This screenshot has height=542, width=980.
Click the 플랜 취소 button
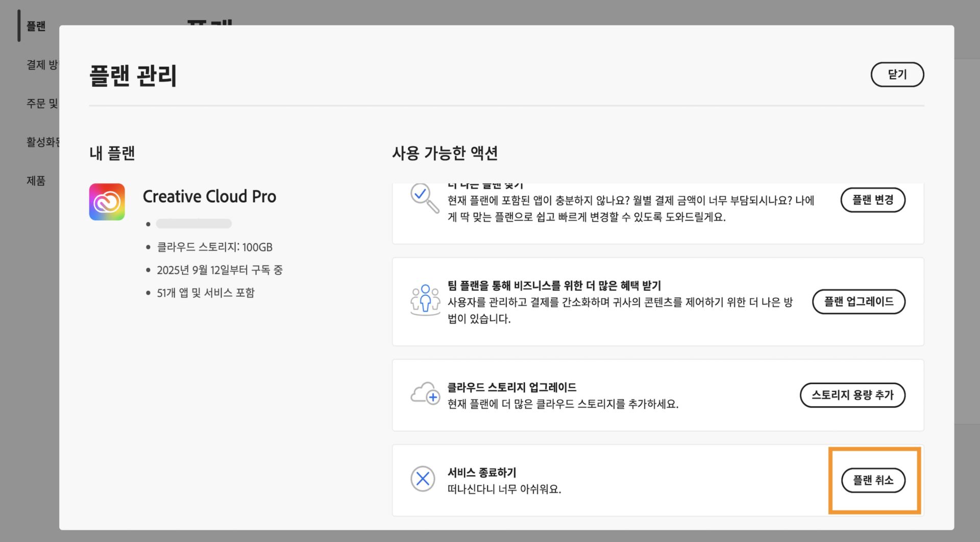(873, 480)
